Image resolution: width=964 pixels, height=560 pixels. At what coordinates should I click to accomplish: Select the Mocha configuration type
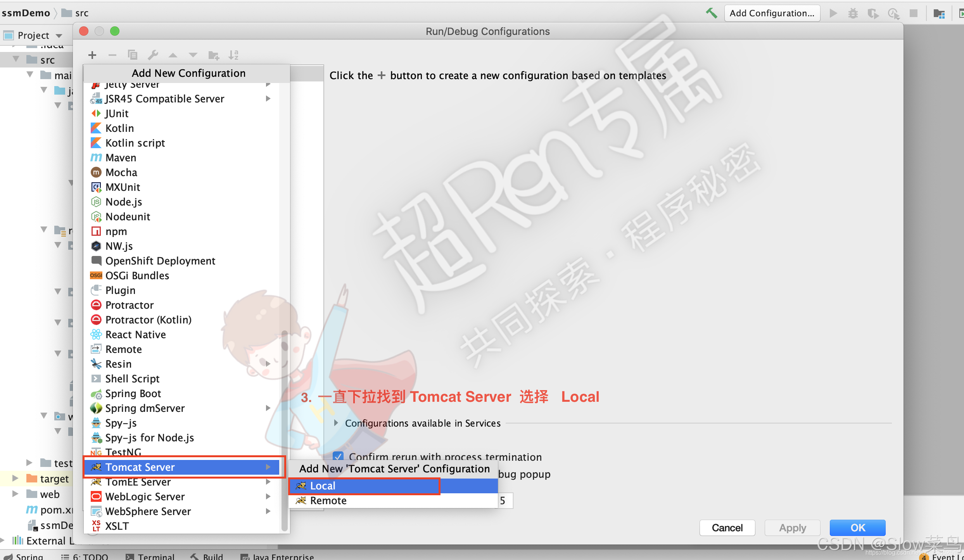pos(181,172)
